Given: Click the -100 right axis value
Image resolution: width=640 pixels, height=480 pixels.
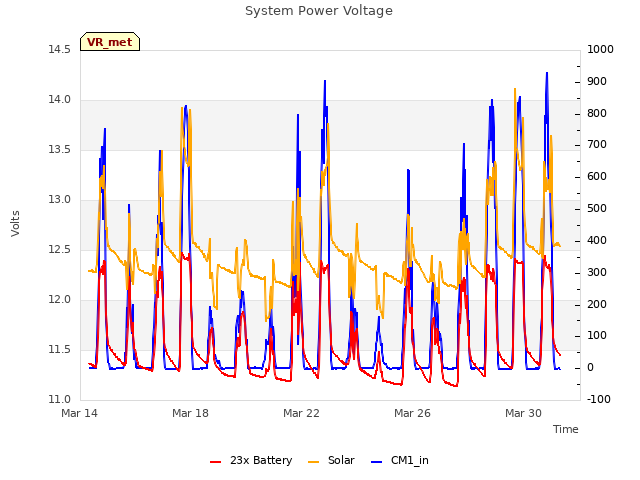Looking at the screenshot, I should pyautogui.click(x=598, y=399).
